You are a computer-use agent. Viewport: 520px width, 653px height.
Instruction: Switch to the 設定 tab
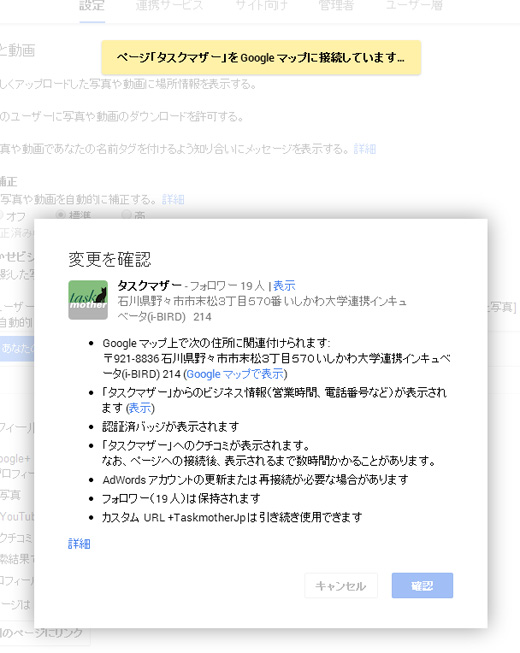pyautogui.click(x=92, y=6)
